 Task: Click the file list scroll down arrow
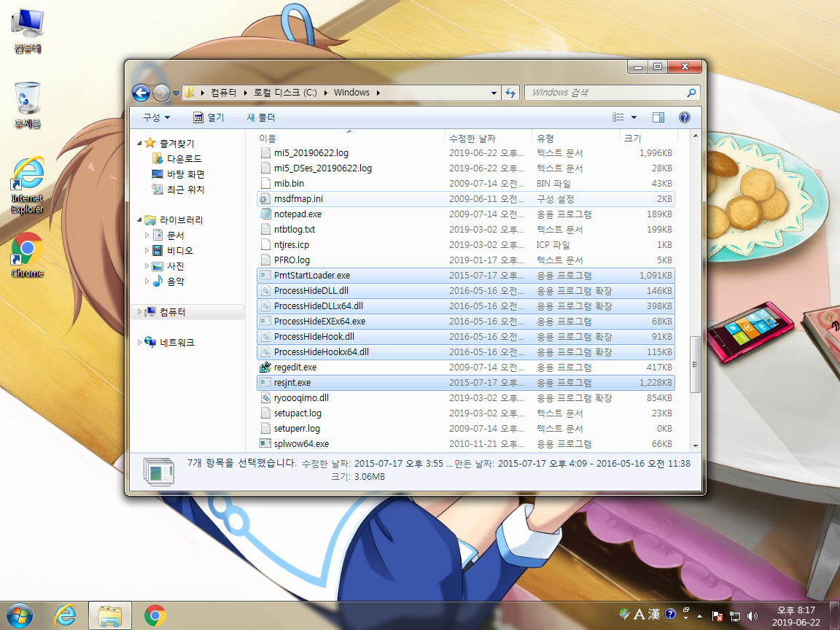pos(696,446)
